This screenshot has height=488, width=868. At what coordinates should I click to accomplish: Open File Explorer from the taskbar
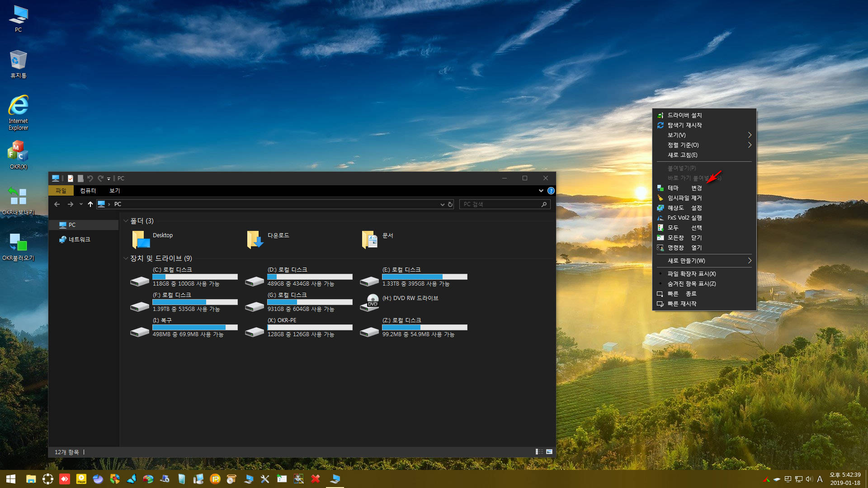click(31, 479)
